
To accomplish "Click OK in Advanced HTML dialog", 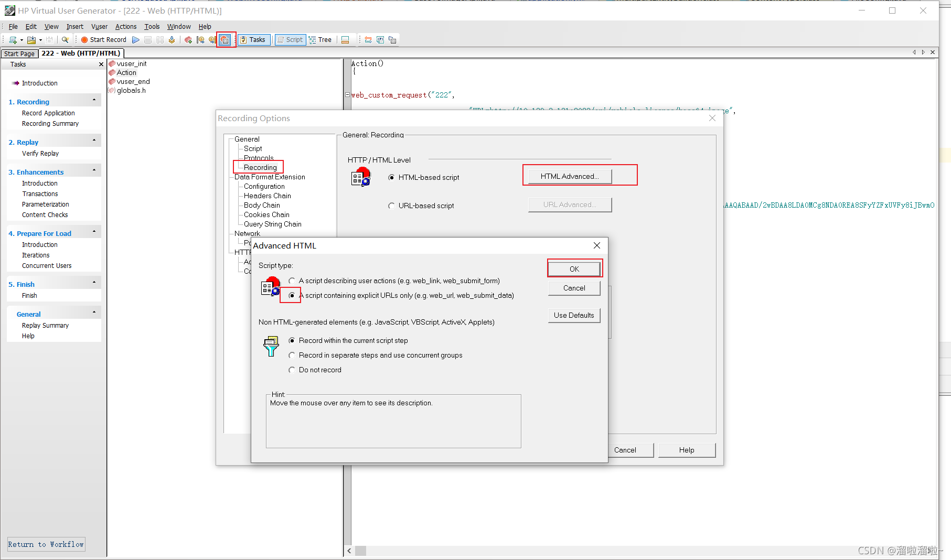I will (574, 269).
